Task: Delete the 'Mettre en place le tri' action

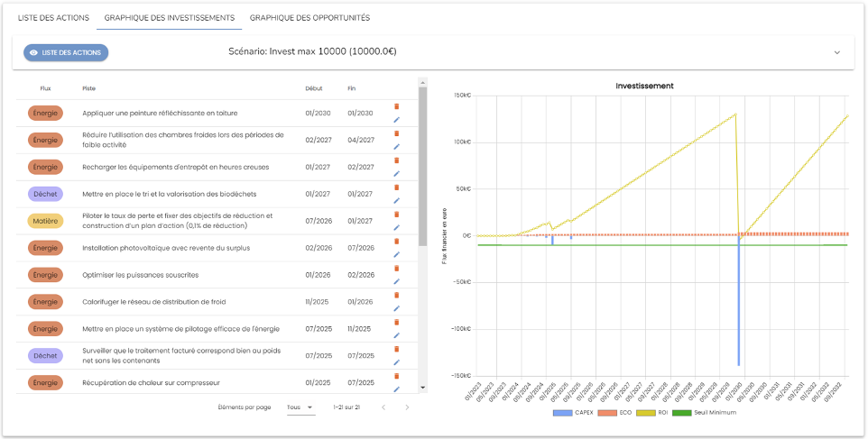Action: tap(396, 187)
